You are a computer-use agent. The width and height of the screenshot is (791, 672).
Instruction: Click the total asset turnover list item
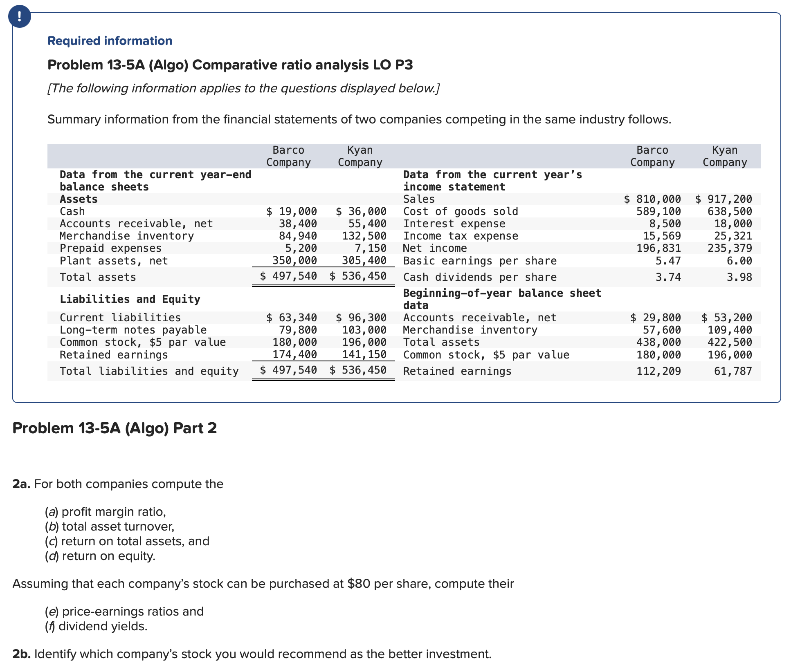pos(110,526)
